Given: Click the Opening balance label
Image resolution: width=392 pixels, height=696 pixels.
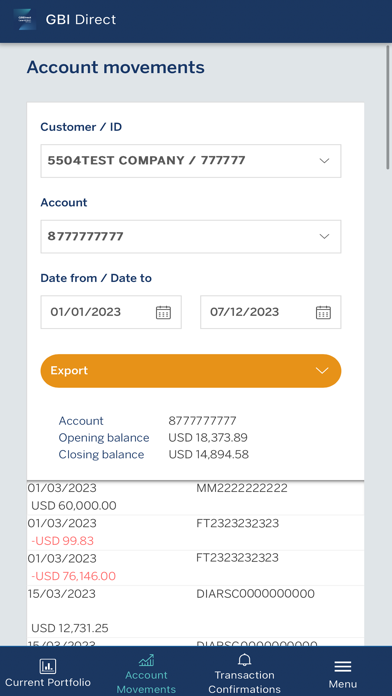Looking at the screenshot, I should click(x=104, y=438).
